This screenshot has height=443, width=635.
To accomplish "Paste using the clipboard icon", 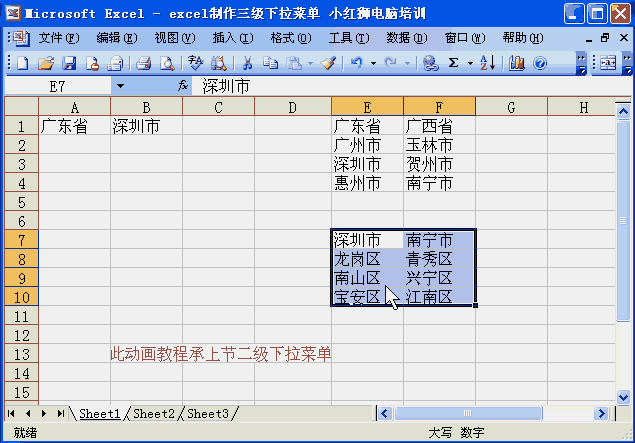I will coord(294,63).
